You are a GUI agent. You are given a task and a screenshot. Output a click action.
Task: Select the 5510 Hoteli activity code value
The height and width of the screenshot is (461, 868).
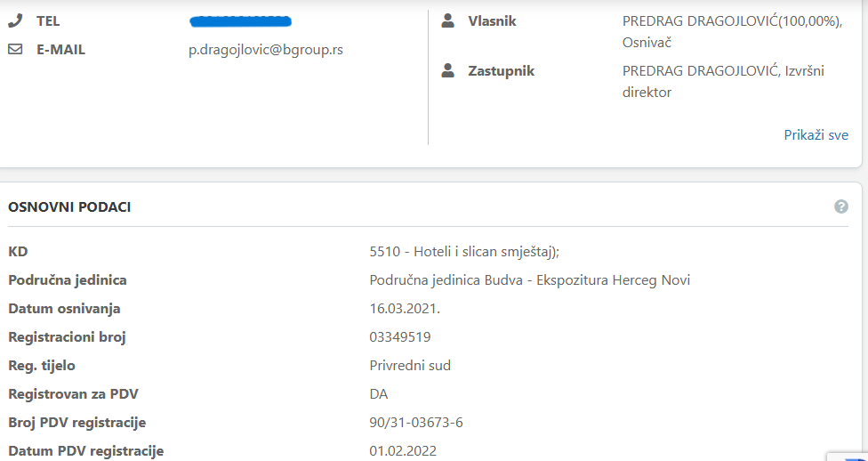464,251
